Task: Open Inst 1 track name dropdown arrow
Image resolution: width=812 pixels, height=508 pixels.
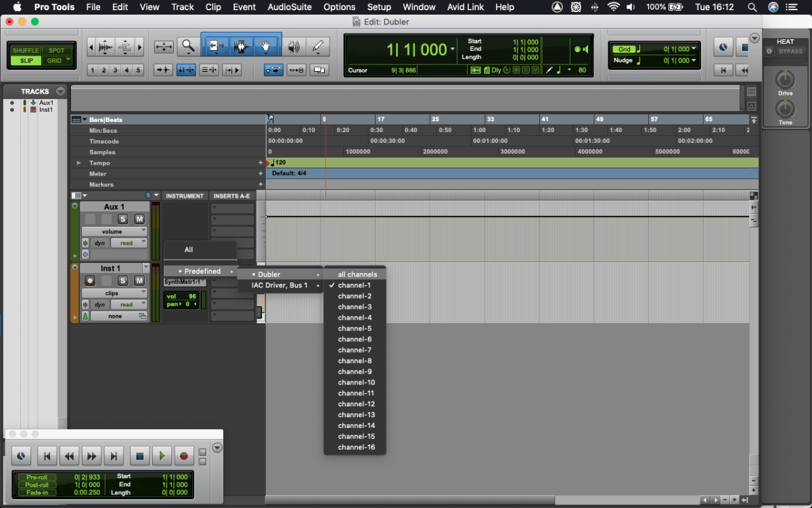Action: pos(145,268)
